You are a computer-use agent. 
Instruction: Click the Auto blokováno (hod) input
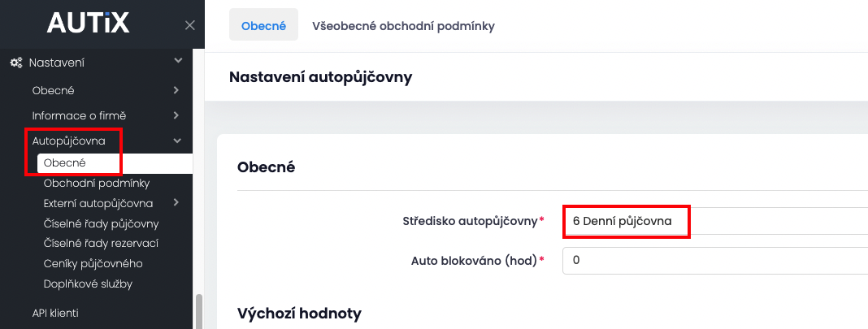pyautogui.click(x=714, y=261)
